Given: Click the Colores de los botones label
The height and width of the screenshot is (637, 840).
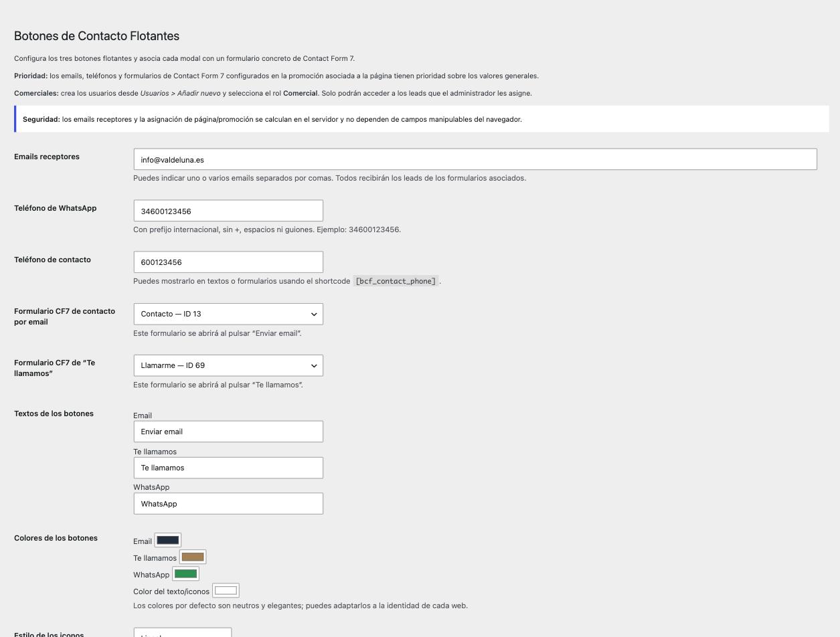Looking at the screenshot, I should [56, 538].
